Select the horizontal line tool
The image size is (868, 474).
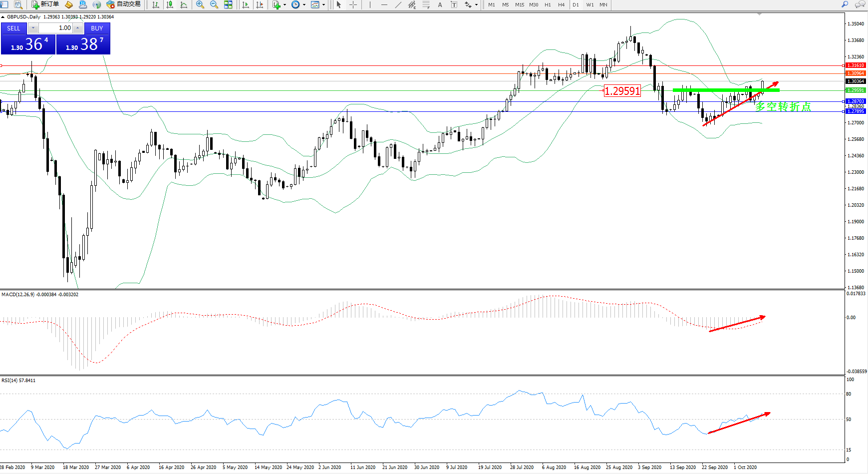tap(384, 4)
